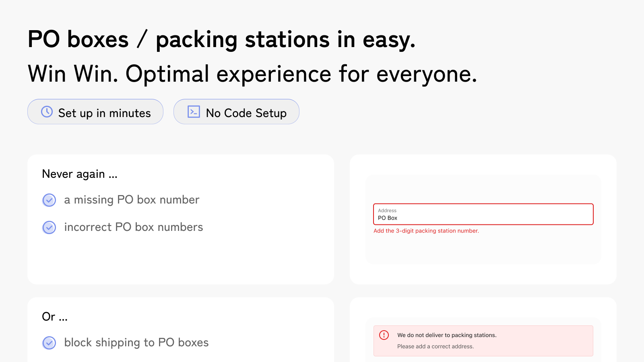Click checkmark icon beside missing PO box number
Screen dimensions: 644x362
tap(49, 200)
